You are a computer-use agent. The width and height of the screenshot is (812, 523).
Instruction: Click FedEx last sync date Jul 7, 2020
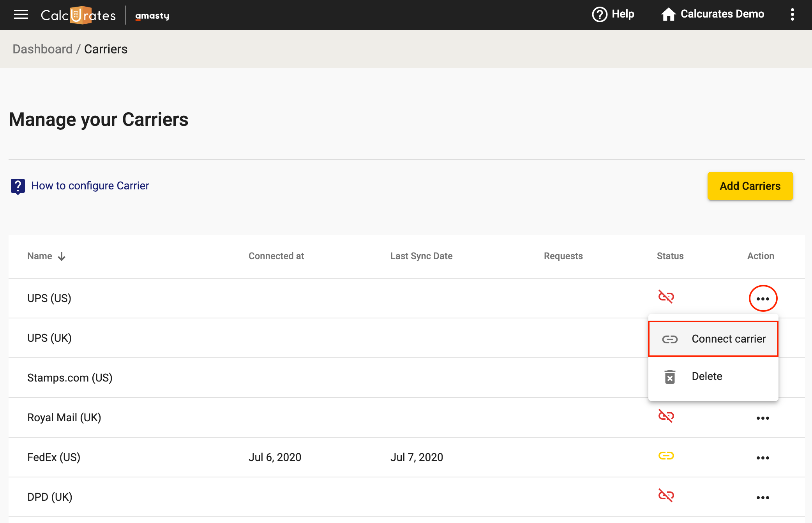point(417,457)
